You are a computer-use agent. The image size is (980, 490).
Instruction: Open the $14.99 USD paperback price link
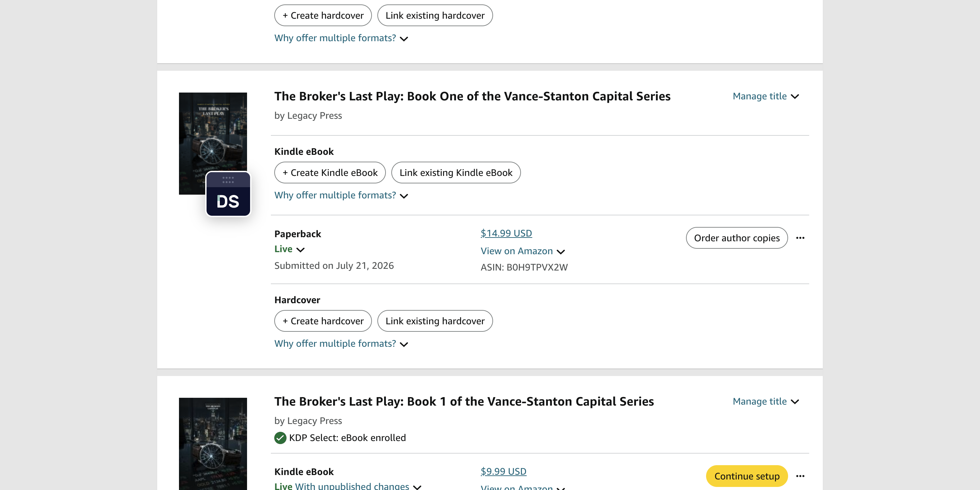(506, 233)
